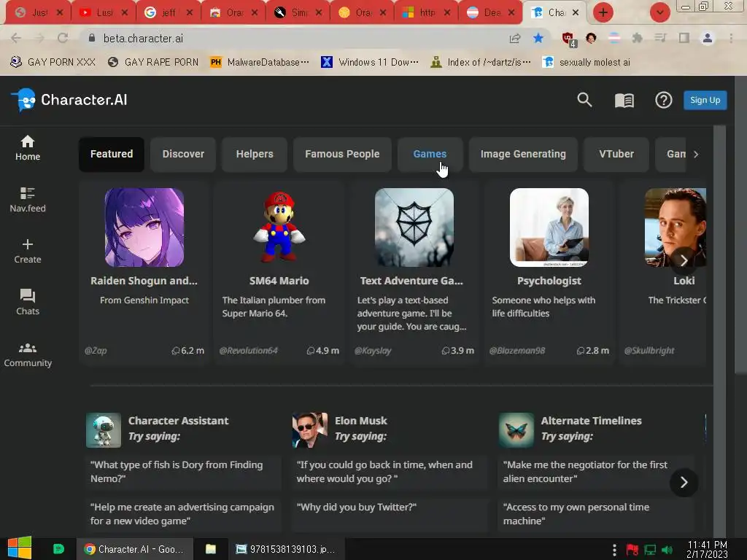Advance featured characters with the arrow over Loki
The width and height of the screenshot is (747, 560).
[x=684, y=260]
